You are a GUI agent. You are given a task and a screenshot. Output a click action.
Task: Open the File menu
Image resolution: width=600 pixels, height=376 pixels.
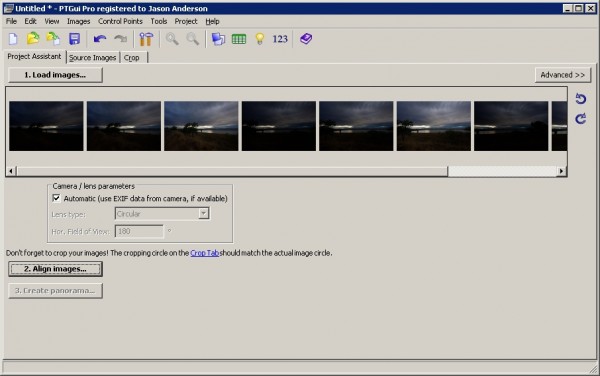point(11,21)
